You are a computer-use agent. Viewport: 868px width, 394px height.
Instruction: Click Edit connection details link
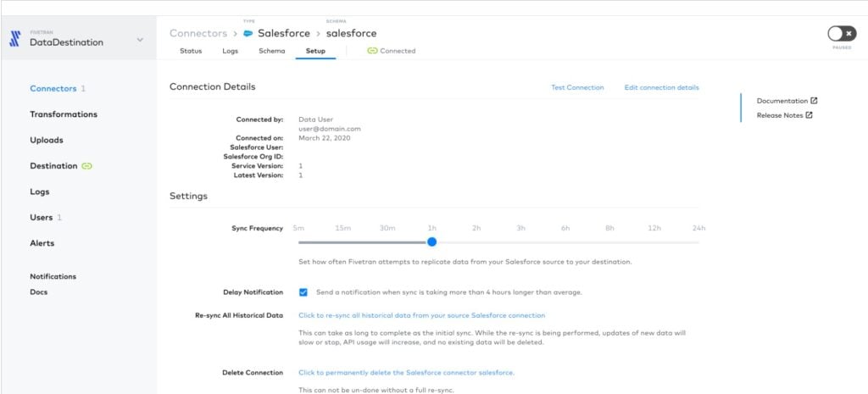[x=661, y=87]
